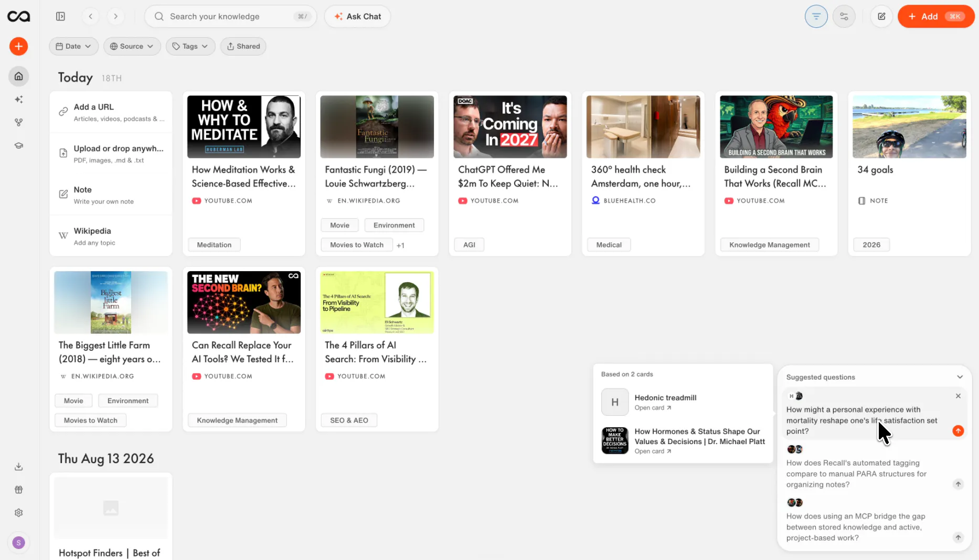The image size is (979, 560).
Task: Click the orange plus button in sidebar
Action: [x=18, y=46]
